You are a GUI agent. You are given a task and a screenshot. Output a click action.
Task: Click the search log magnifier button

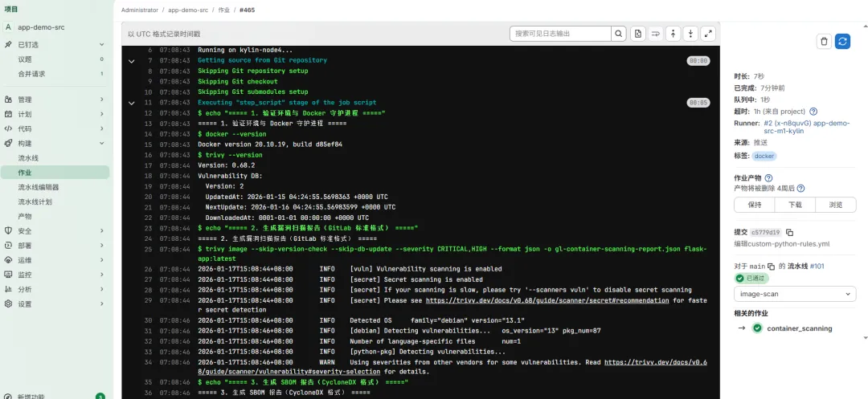pos(619,34)
